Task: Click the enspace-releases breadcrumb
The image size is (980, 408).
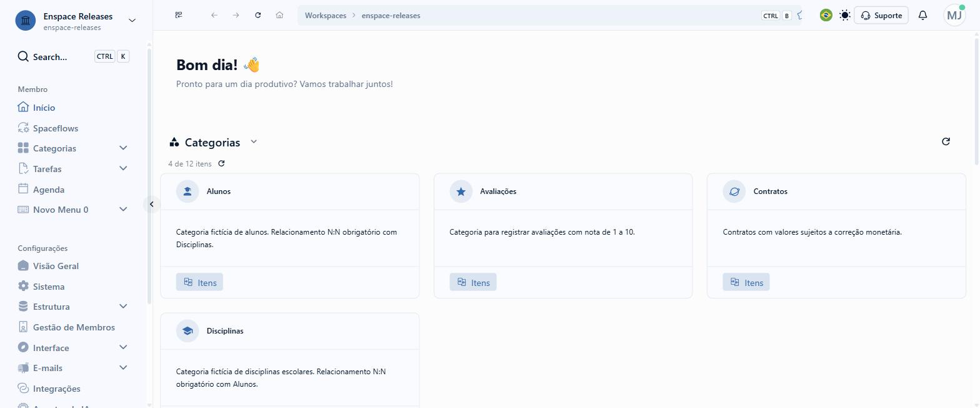Action: [391, 16]
